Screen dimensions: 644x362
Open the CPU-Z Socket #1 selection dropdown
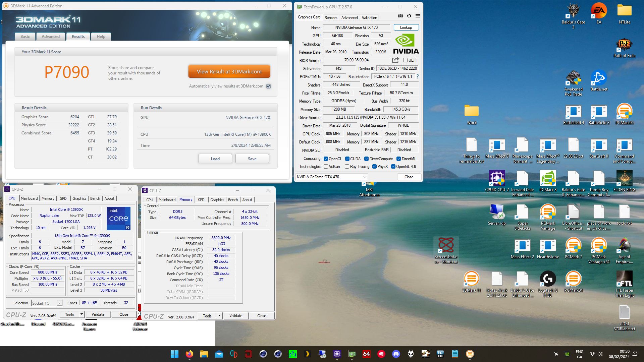point(47,303)
